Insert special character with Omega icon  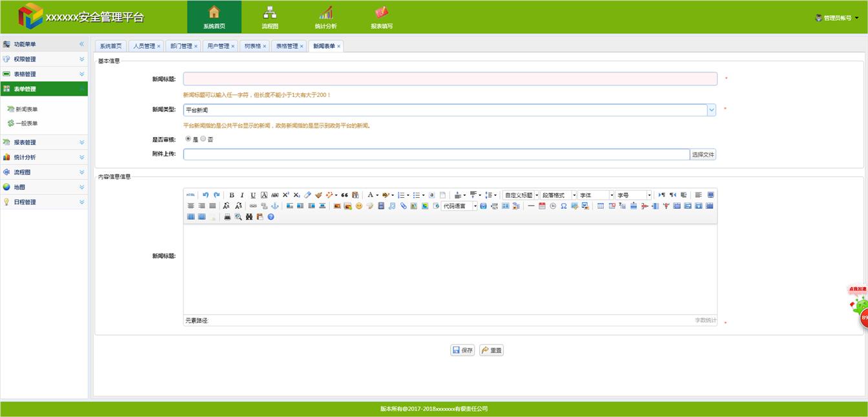pyautogui.click(x=563, y=206)
